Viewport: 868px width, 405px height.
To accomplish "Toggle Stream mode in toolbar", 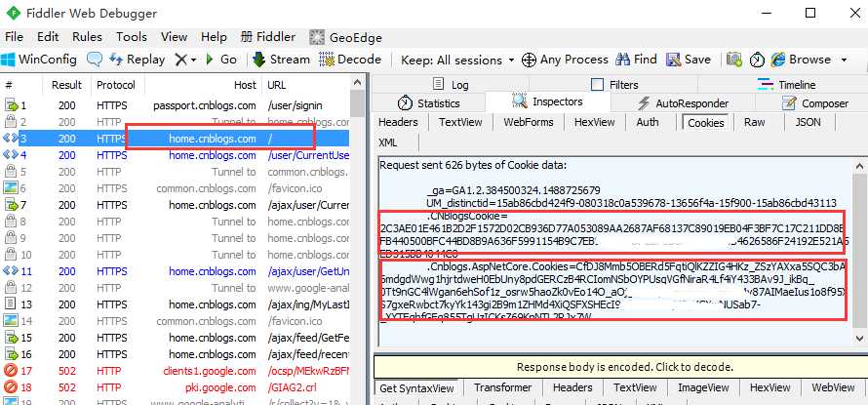I will click(x=281, y=60).
